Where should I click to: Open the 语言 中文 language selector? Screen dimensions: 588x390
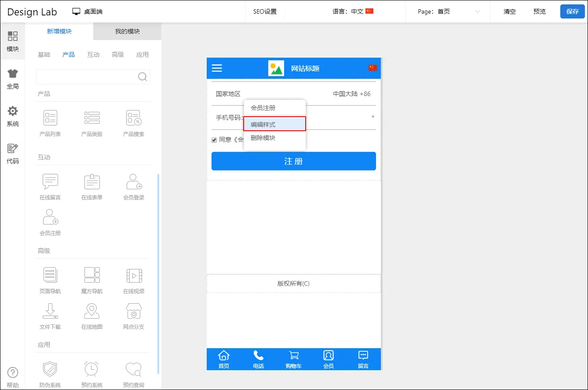353,12
